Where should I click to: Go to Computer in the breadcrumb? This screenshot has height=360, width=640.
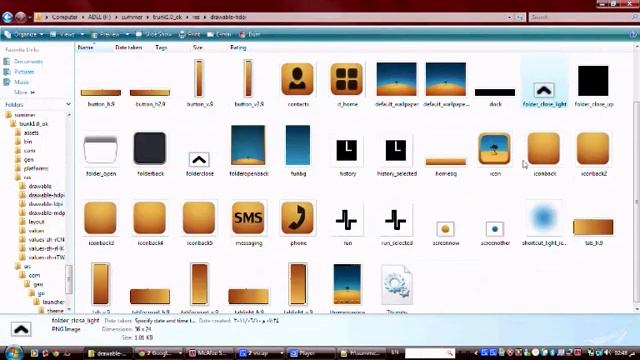(x=64, y=17)
